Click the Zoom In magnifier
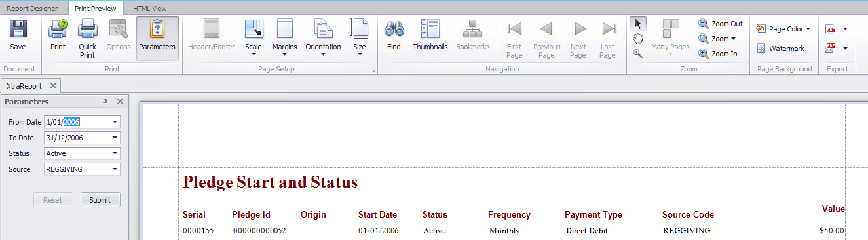The width and height of the screenshot is (868, 240). coord(719,54)
